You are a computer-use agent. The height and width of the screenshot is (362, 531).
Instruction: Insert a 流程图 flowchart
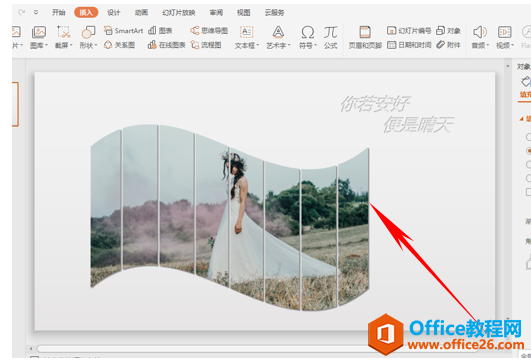point(206,45)
